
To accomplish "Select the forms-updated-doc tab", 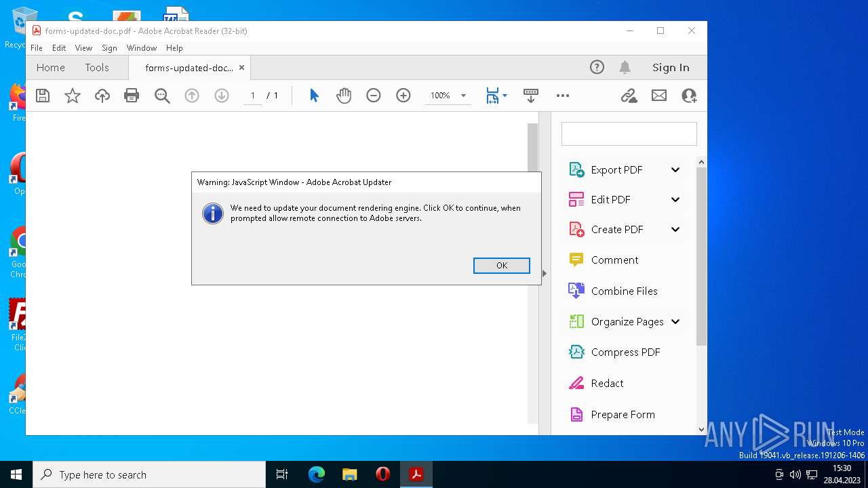I will (189, 68).
